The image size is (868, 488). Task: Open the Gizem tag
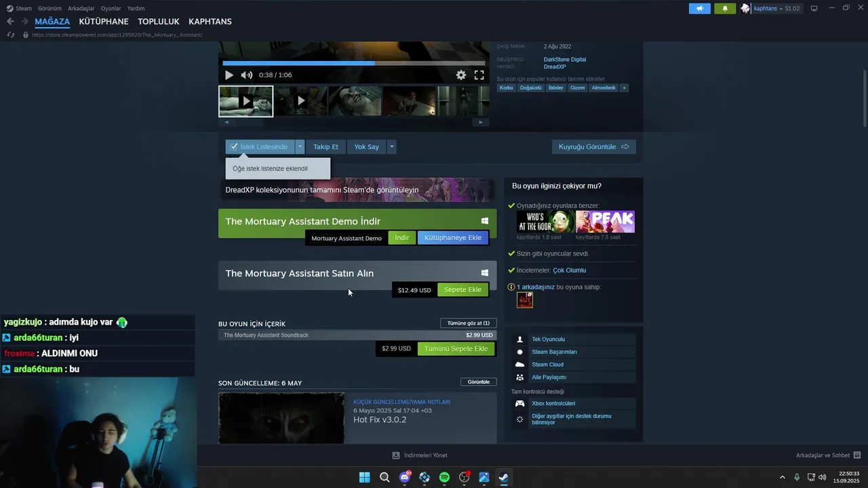577,88
